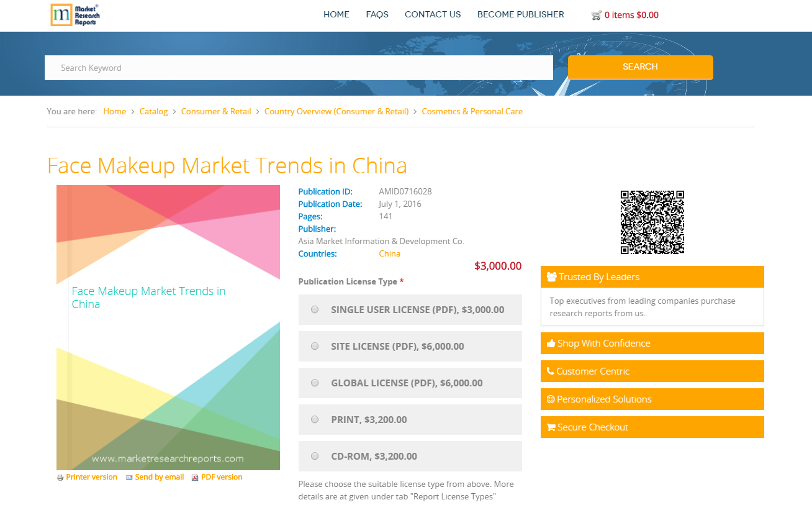Viewport: 812px width, 505px height.
Task: Click the report cover thumbnail image
Action: coord(168,327)
